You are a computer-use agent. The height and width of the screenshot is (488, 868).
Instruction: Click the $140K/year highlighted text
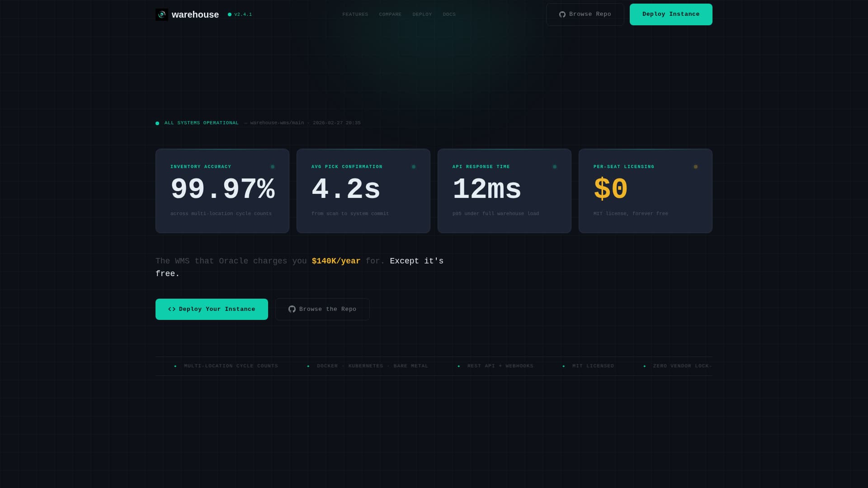click(x=336, y=261)
